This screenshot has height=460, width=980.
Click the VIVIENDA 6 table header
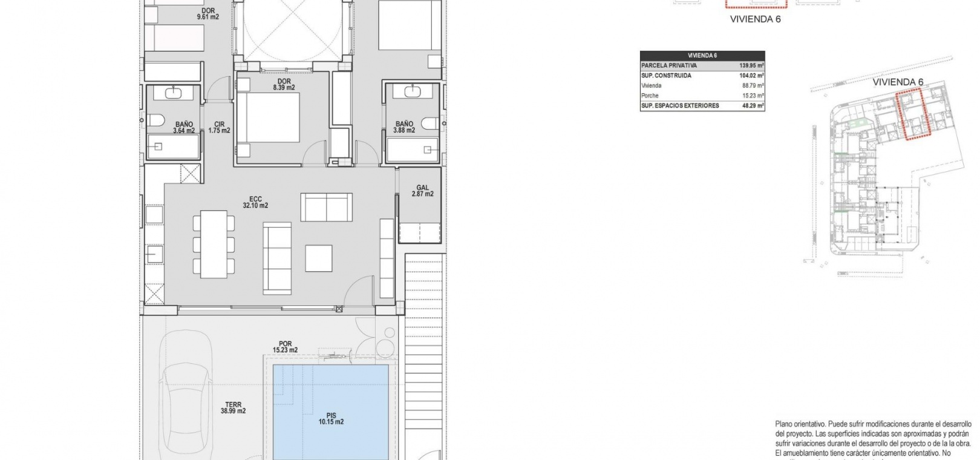coord(702,55)
